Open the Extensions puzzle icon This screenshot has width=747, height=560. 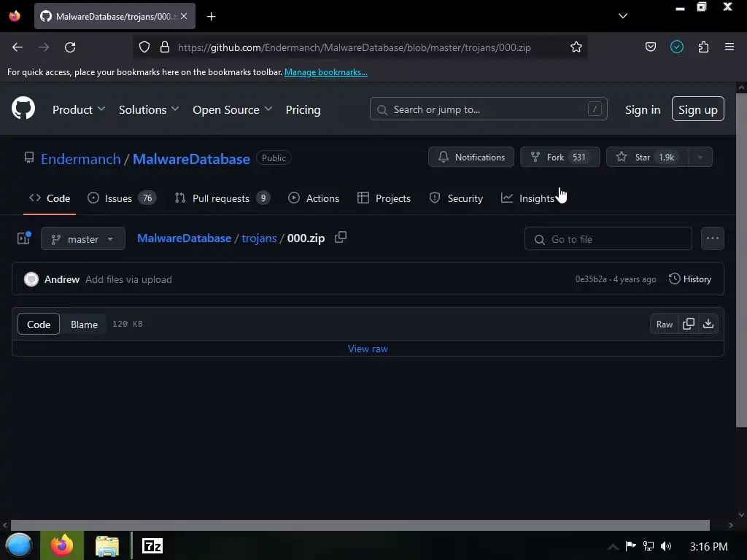(703, 47)
